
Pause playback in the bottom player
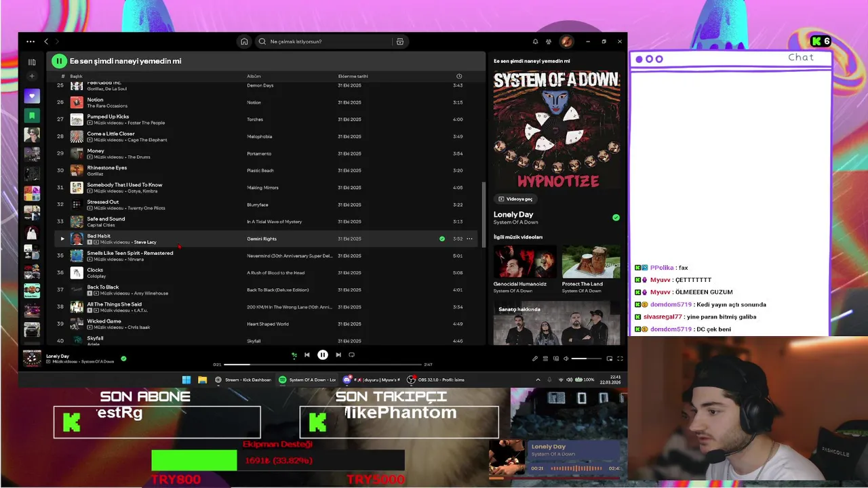click(x=323, y=354)
